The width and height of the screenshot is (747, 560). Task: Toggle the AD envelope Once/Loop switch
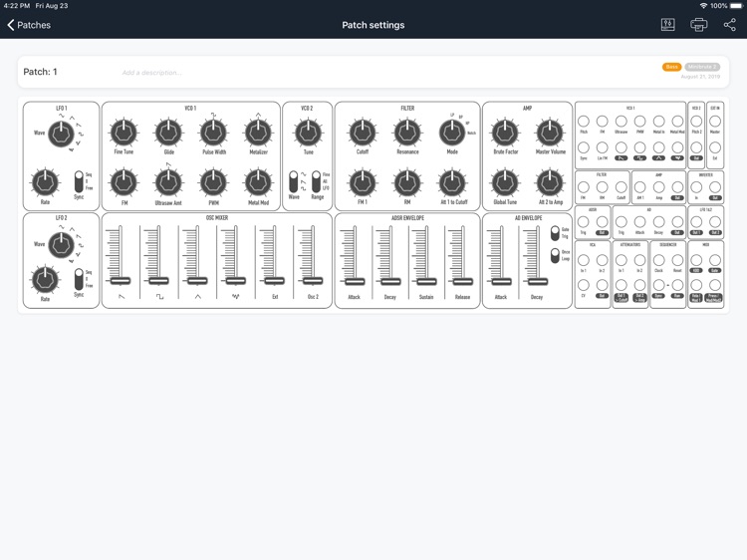pyautogui.click(x=555, y=255)
